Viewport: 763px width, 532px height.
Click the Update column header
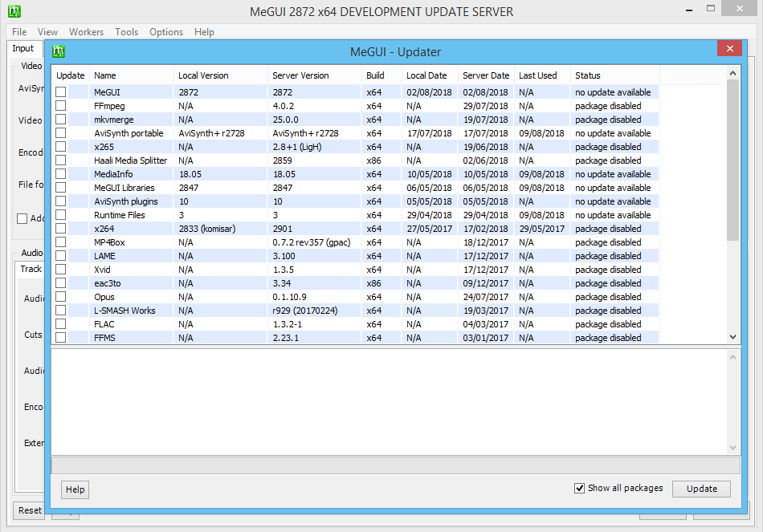(x=70, y=75)
